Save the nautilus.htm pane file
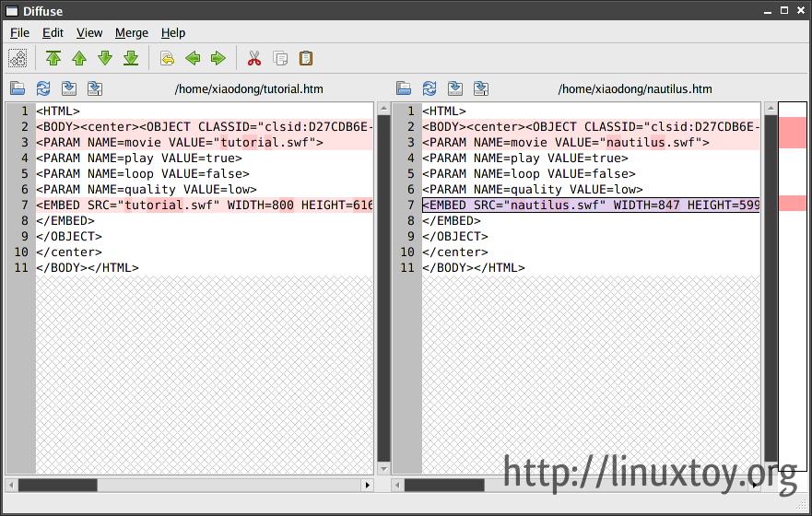 click(x=455, y=88)
